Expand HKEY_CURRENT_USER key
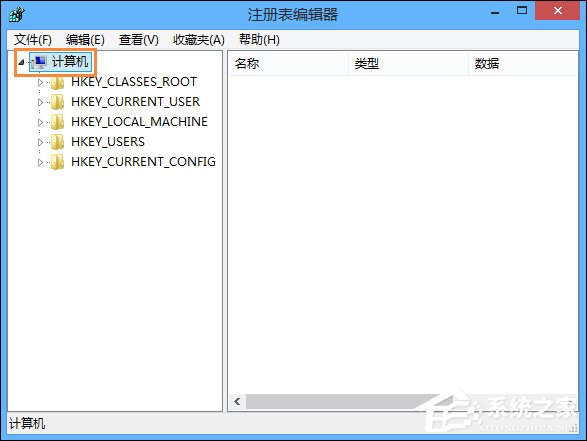The width and height of the screenshot is (587, 441). click(40, 102)
